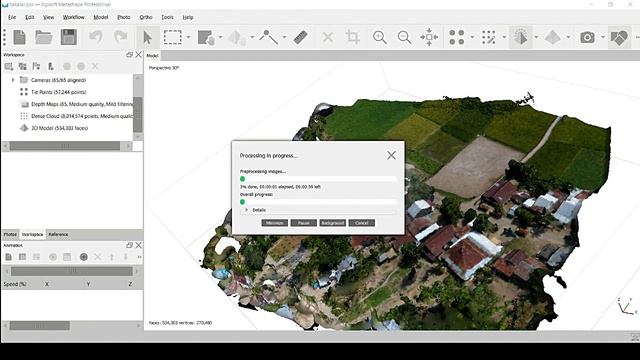Open dropdown beside Rectangle selection tool
640x360 pixels.
[x=188, y=37]
